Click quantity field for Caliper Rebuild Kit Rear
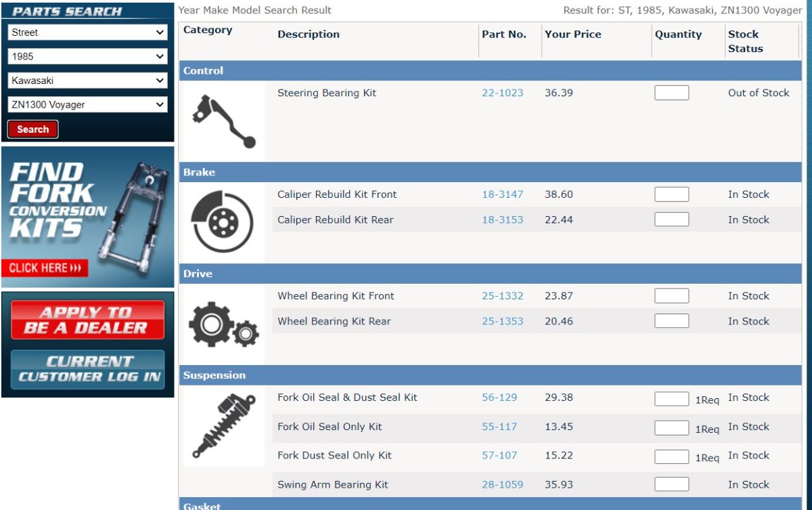The width and height of the screenshot is (812, 510). (671, 219)
